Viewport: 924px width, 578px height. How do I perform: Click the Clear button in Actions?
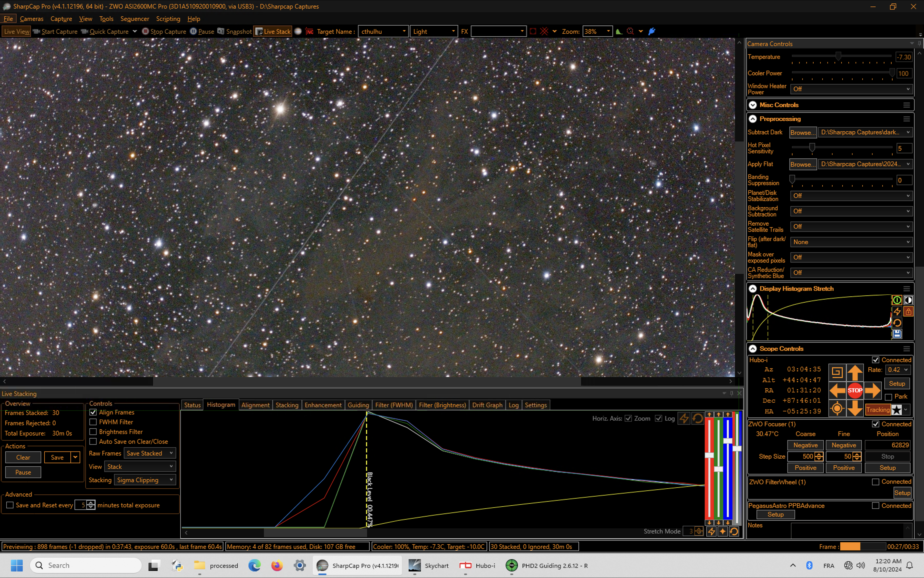point(23,458)
